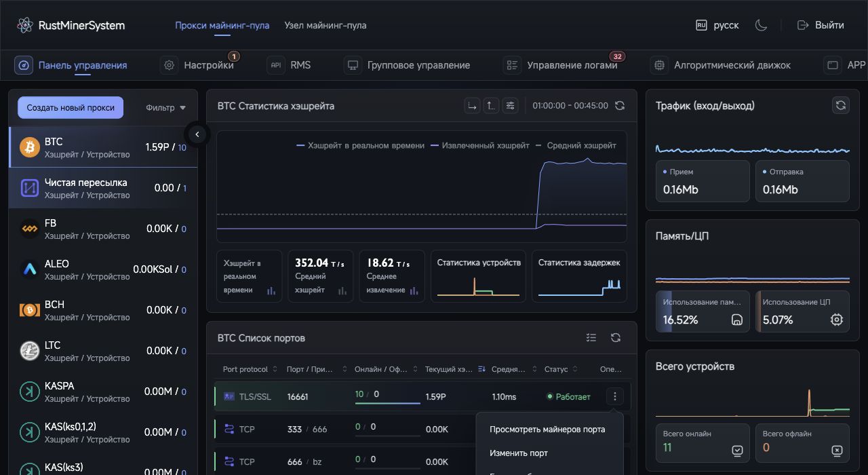This screenshot has height=475, width=868.
Task: Open Групповое управление section
Action: click(407, 65)
